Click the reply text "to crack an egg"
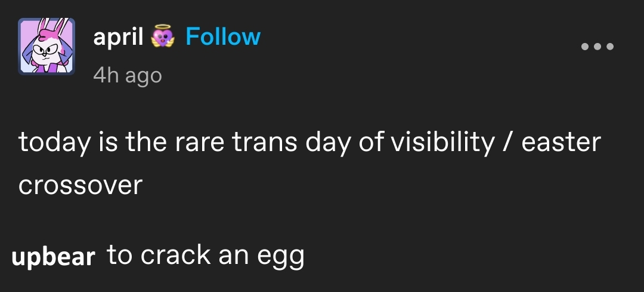Screen dimensions: 644x292 point(205,256)
